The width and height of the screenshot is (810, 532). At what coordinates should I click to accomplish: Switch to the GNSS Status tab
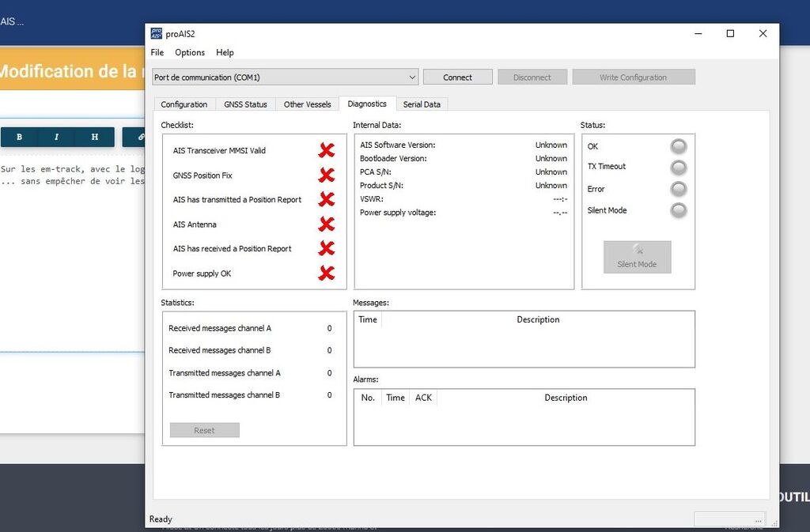[x=245, y=104]
